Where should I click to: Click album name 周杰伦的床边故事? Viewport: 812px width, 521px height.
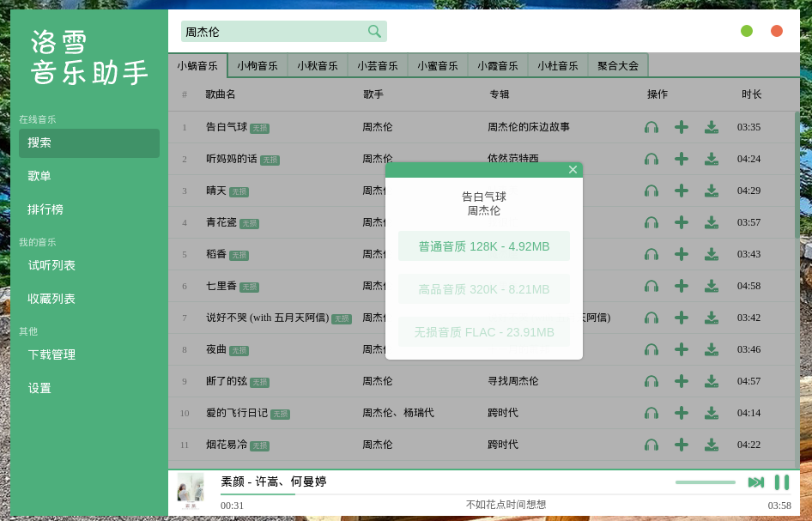[x=529, y=127]
